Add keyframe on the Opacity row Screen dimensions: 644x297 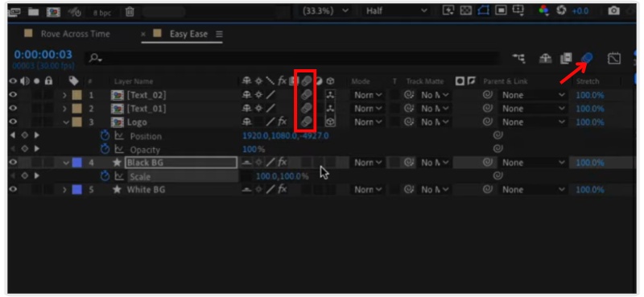pyautogui.click(x=25, y=150)
